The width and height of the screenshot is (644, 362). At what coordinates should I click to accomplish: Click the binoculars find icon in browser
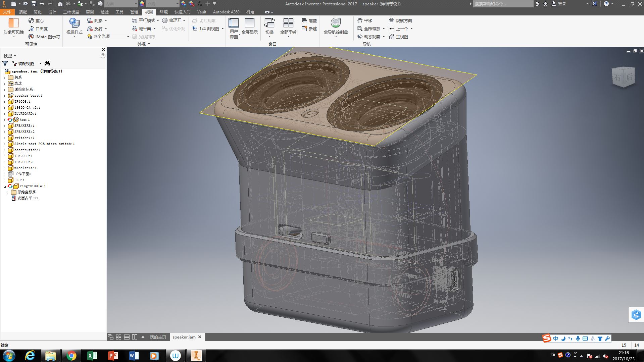click(x=47, y=63)
